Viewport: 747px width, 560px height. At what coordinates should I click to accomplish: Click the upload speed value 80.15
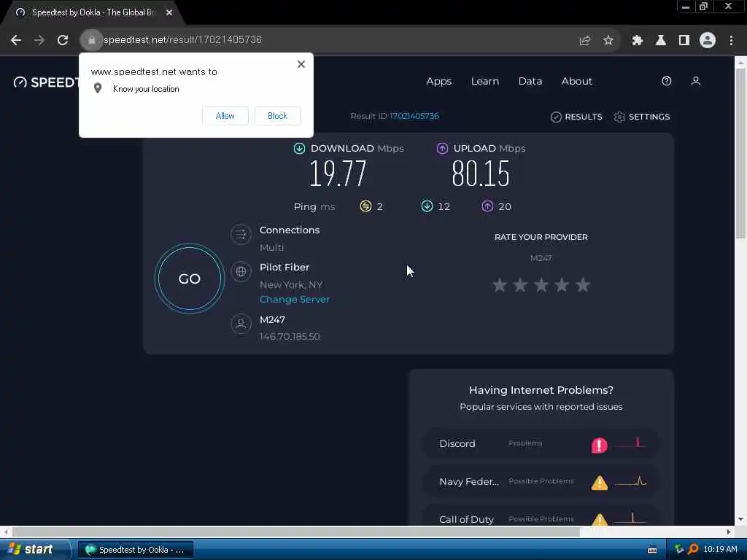coord(481,174)
